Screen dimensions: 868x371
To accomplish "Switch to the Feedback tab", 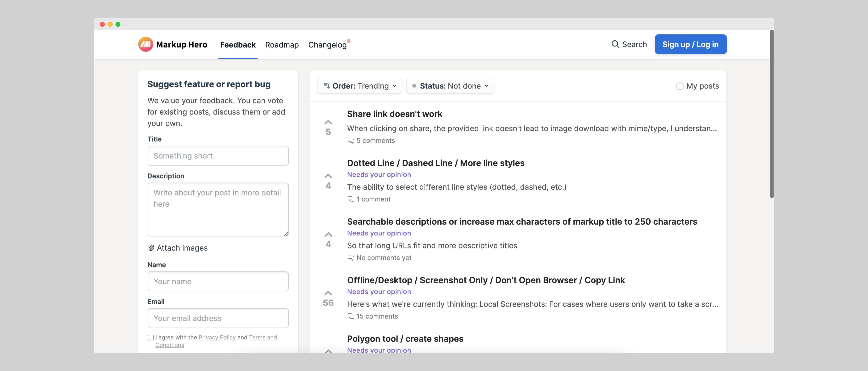I will 238,45.
